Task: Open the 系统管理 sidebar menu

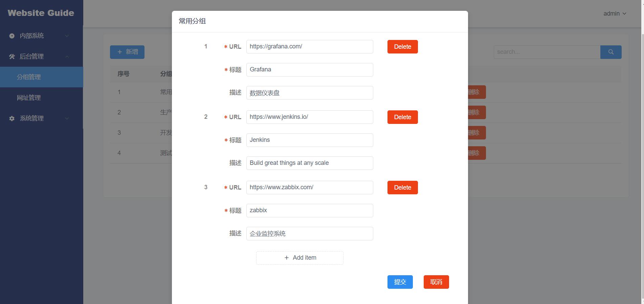Action: click(41, 118)
